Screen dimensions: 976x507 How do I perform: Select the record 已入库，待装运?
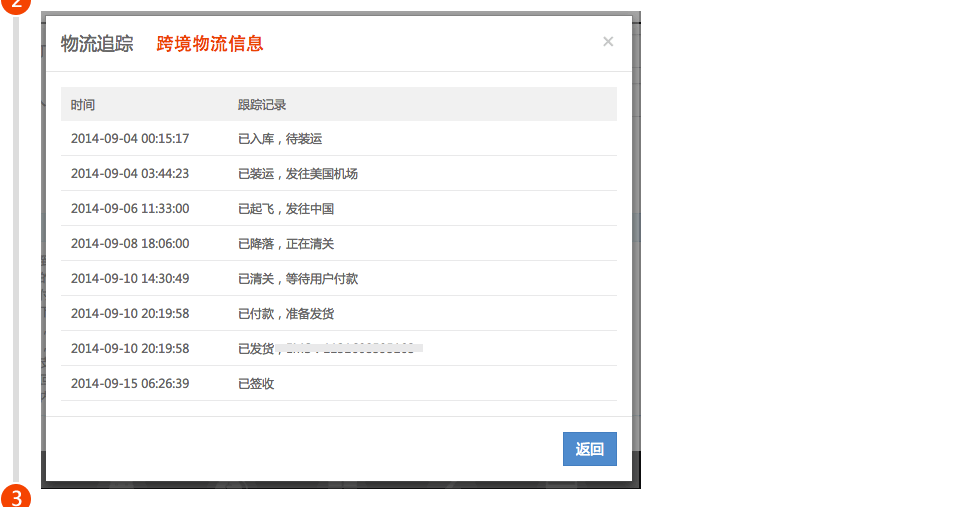click(280, 139)
